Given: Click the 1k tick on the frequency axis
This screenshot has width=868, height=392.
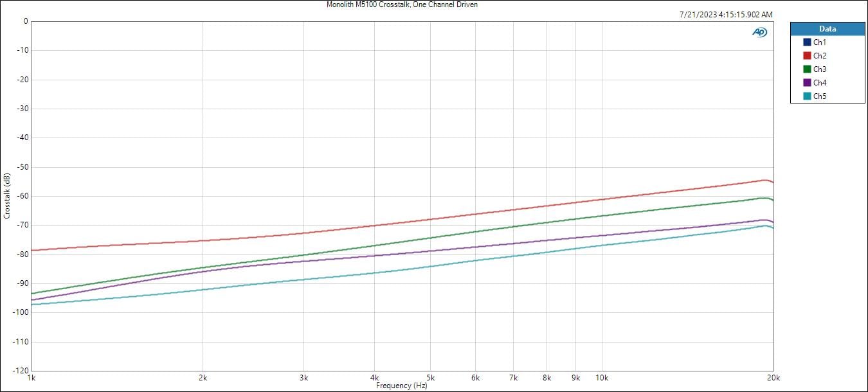Looking at the screenshot, I should 32,378.
